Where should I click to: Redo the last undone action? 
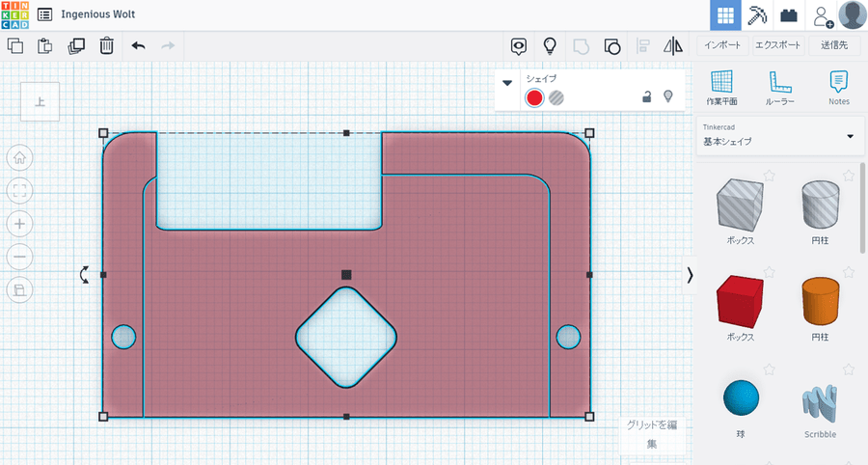pyautogui.click(x=168, y=46)
